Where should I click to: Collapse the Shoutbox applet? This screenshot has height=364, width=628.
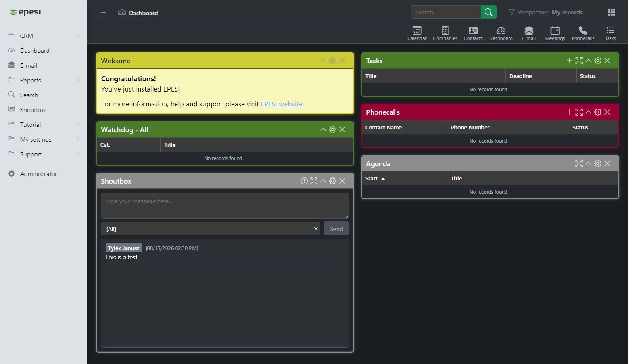tap(323, 181)
